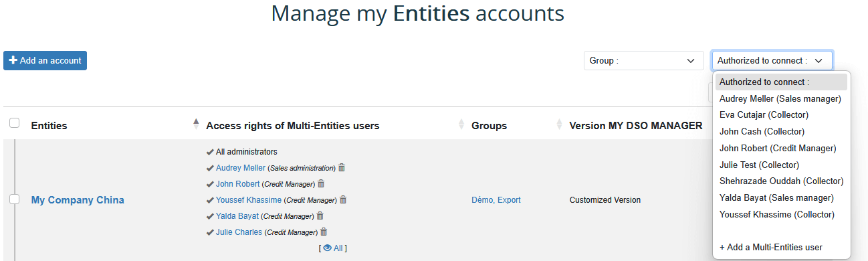The width and height of the screenshot is (868, 261).
Task: Click the Groups column header
Action: pyautogui.click(x=489, y=125)
